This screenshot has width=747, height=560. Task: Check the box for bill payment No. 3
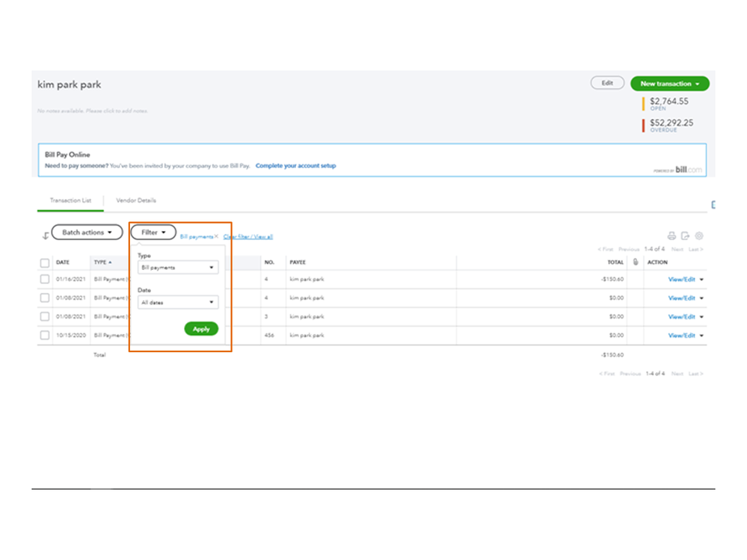[x=45, y=317]
